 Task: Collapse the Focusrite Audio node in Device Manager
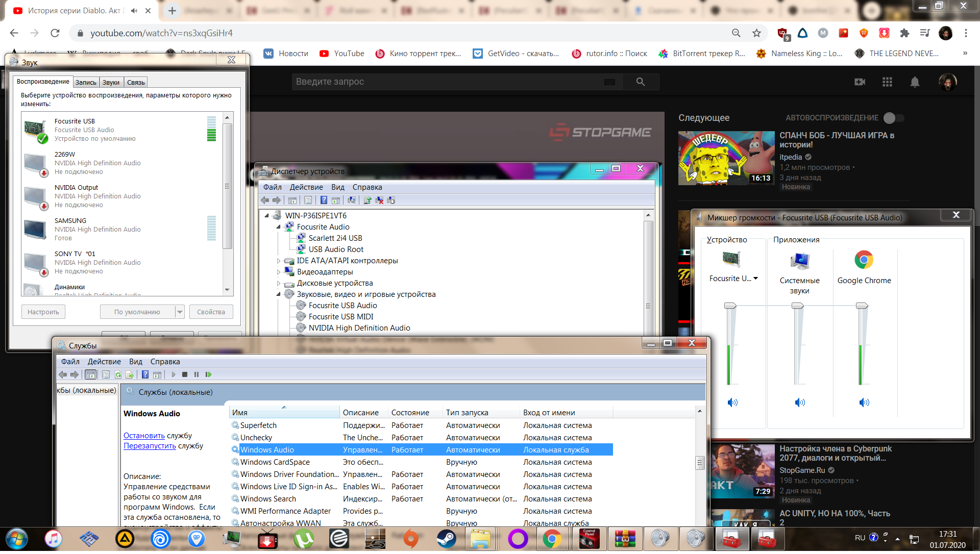point(279,227)
